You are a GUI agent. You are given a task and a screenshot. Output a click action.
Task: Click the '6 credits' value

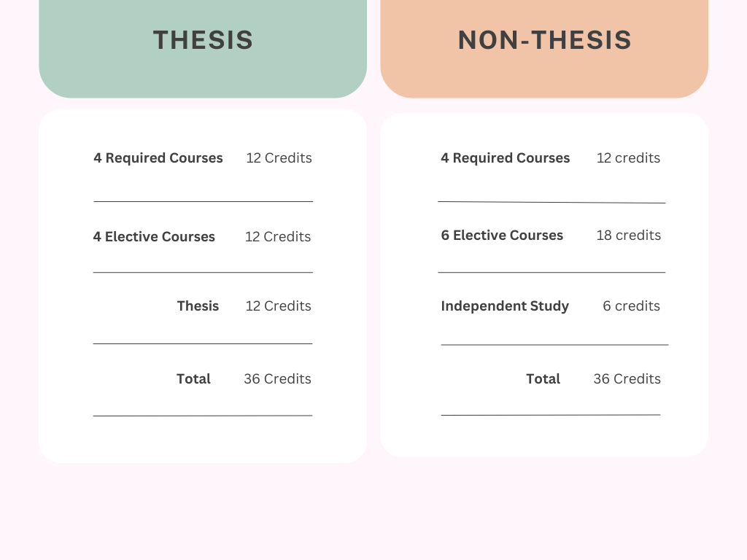point(631,306)
